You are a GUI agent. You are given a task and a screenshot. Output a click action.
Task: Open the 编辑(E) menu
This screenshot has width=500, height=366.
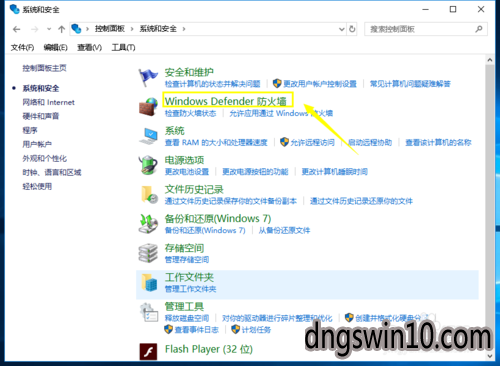click(x=55, y=48)
